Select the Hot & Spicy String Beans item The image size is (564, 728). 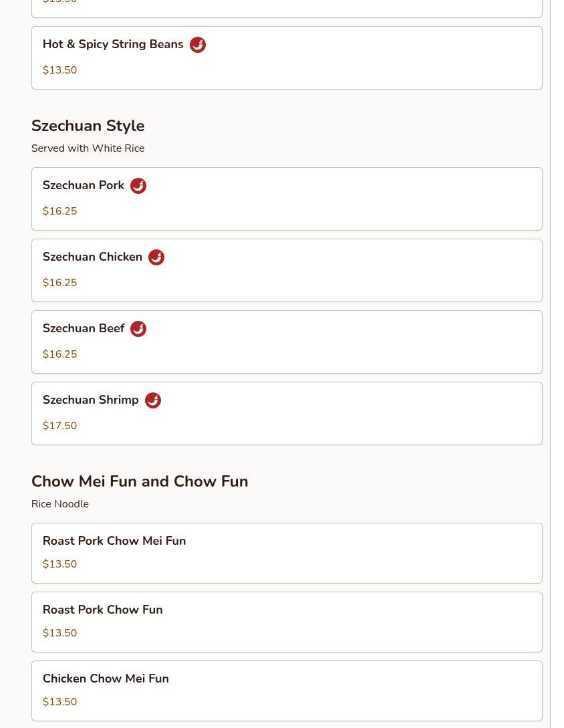(287, 57)
